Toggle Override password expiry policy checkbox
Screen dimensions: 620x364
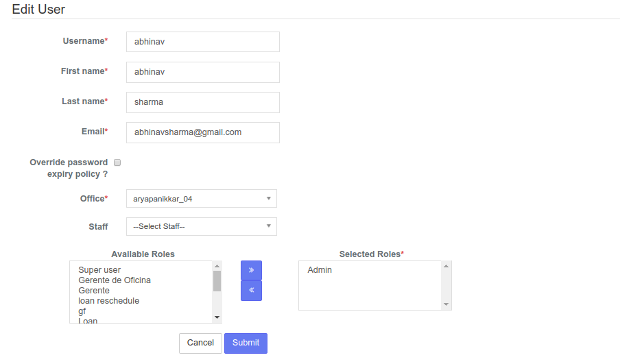click(x=117, y=162)
